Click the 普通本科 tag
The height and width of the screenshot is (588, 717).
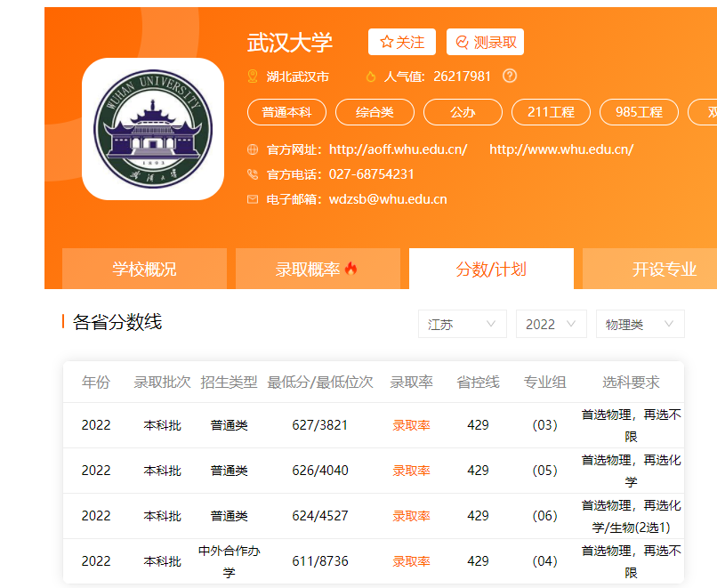[x=286, y=112]
